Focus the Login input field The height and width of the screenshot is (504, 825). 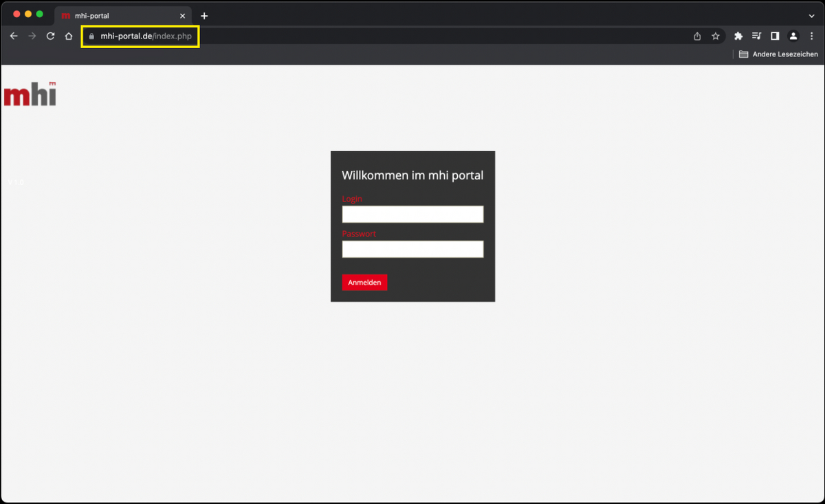412,215
